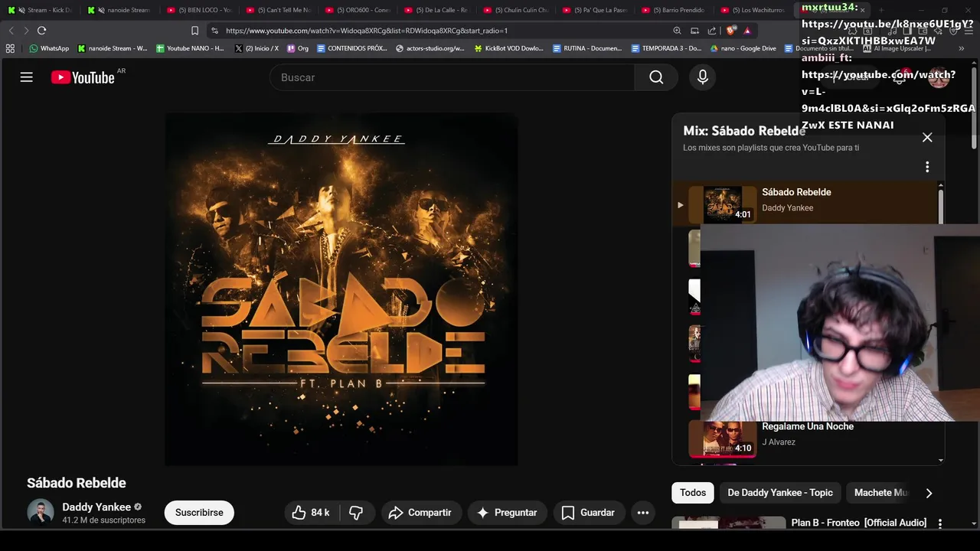Switch to the Stream - Kick browser tab
This screenshot has height=551, width=980.
click(40, 10)
